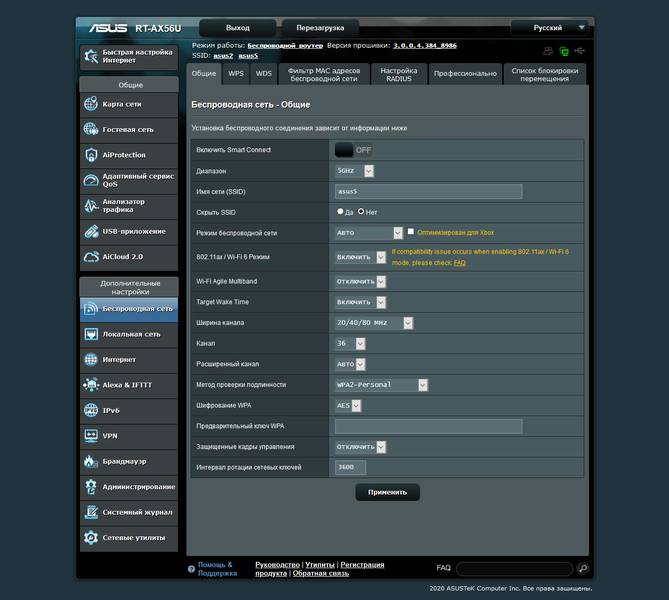Click the VPN monitor icon
The image size is (669, 600).
tap(91, 436)
